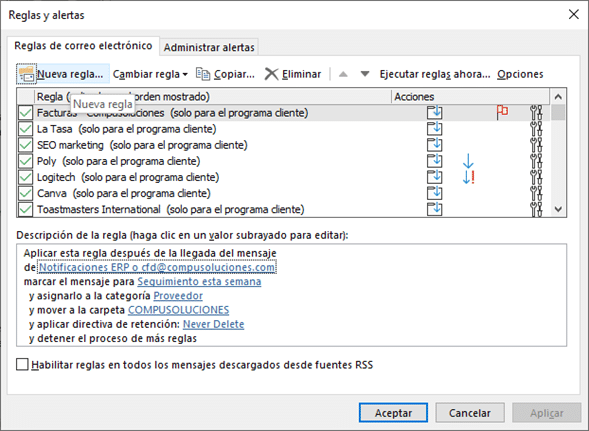Click the move-to-folder icon for La Tasa
This screenshot has width=589, height=431.
tap(435, 129)
